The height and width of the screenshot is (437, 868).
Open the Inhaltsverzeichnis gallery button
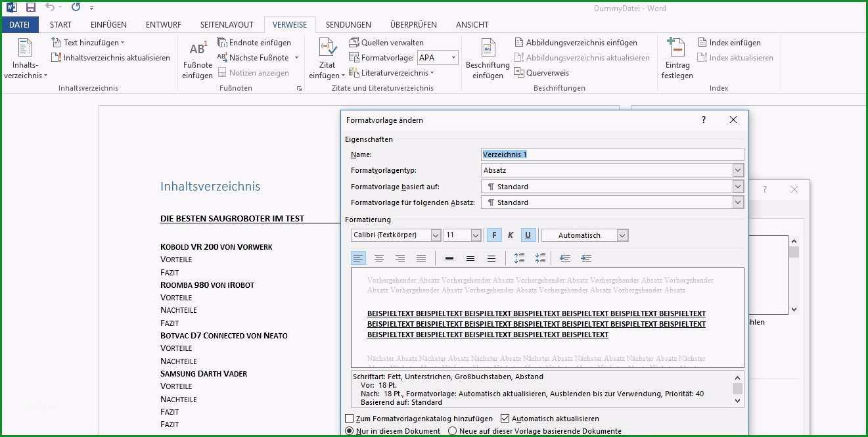click(25, 59)
